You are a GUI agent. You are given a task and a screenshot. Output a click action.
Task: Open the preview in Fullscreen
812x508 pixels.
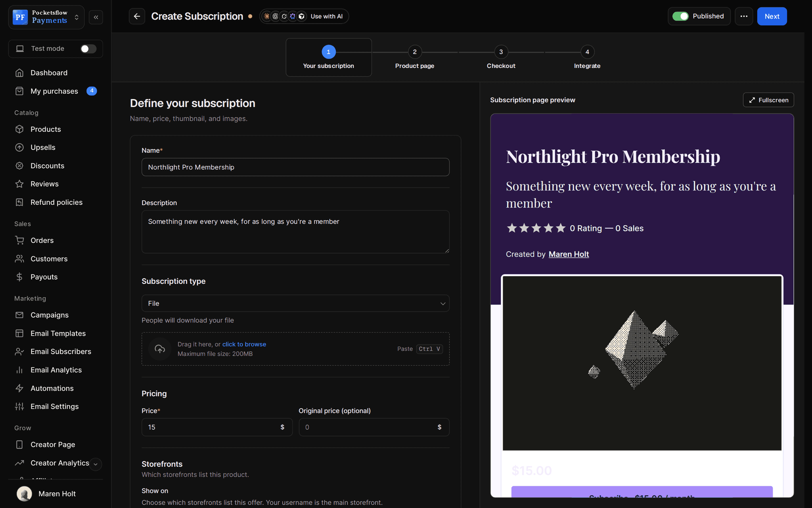point(768,100)
